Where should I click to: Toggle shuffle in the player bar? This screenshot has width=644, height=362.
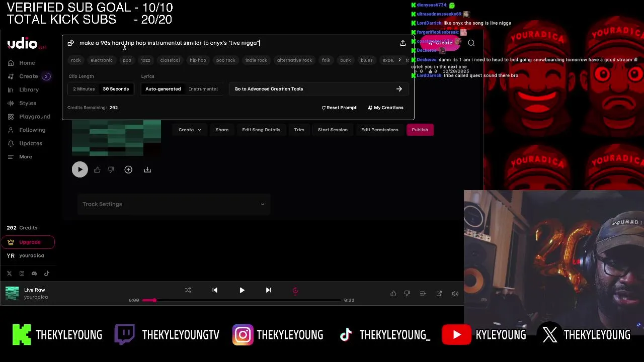[x=188, y=290]
